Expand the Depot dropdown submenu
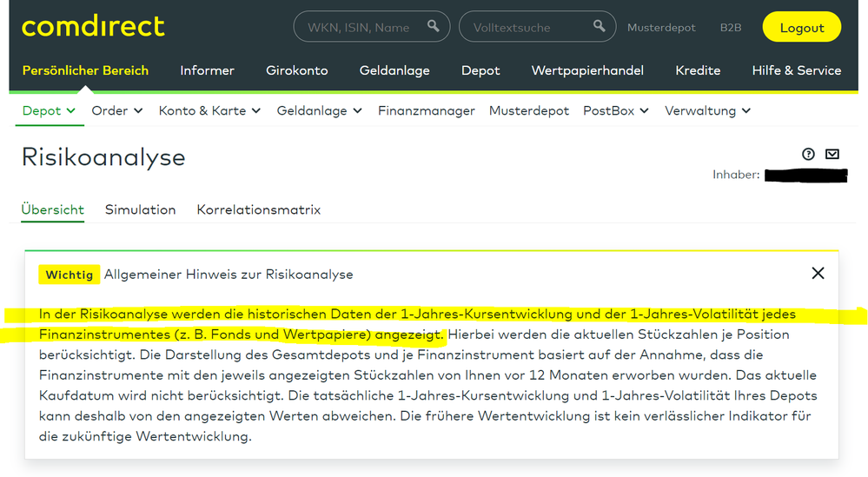This screenshot has width=868, height=477. click(x=50, y=110)
